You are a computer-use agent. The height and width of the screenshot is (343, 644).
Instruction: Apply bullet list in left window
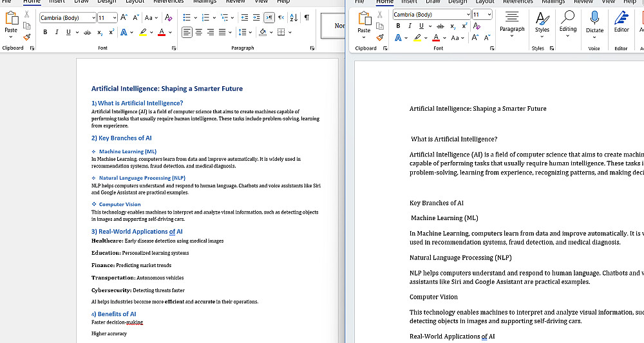[187, 17]
